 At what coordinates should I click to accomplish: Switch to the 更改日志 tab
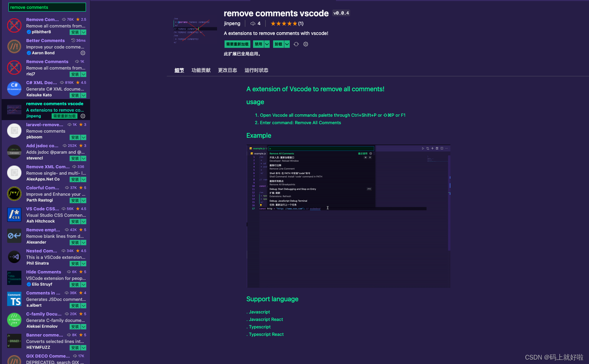[x=228, y=70]
